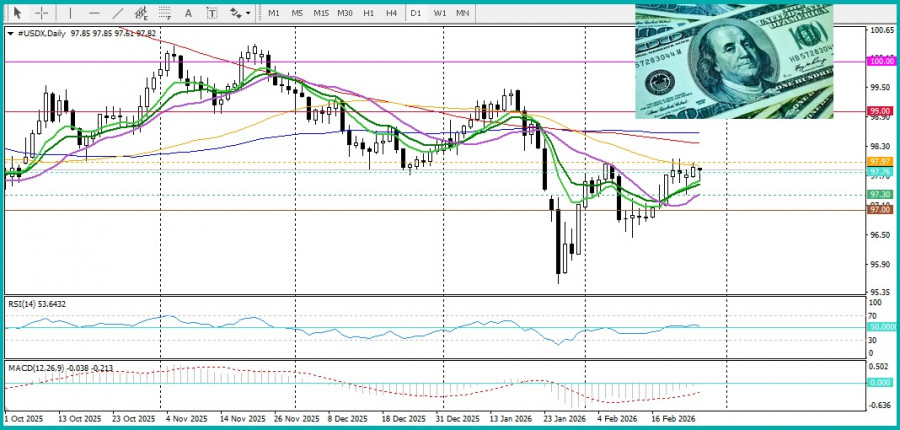This screenshot has width=900, height=430.
Task: Choose the trendline drawing tool
Action: coord(118,13)
